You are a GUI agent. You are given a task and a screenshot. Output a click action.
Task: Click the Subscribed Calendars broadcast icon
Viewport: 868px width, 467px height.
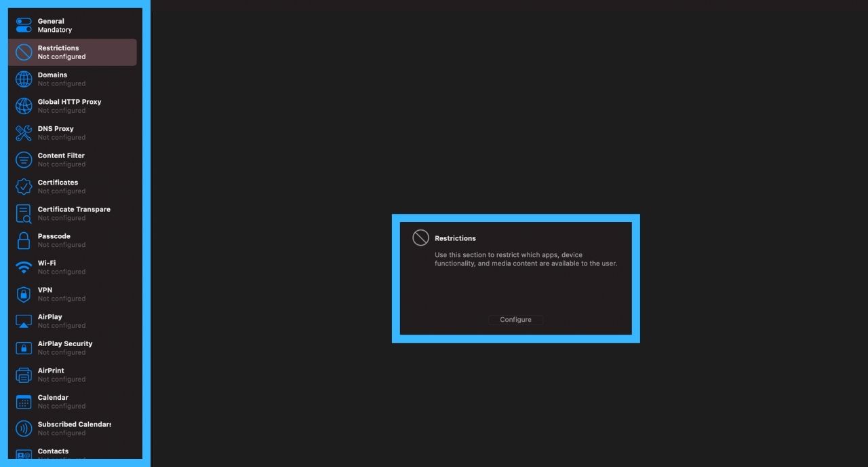24,428
